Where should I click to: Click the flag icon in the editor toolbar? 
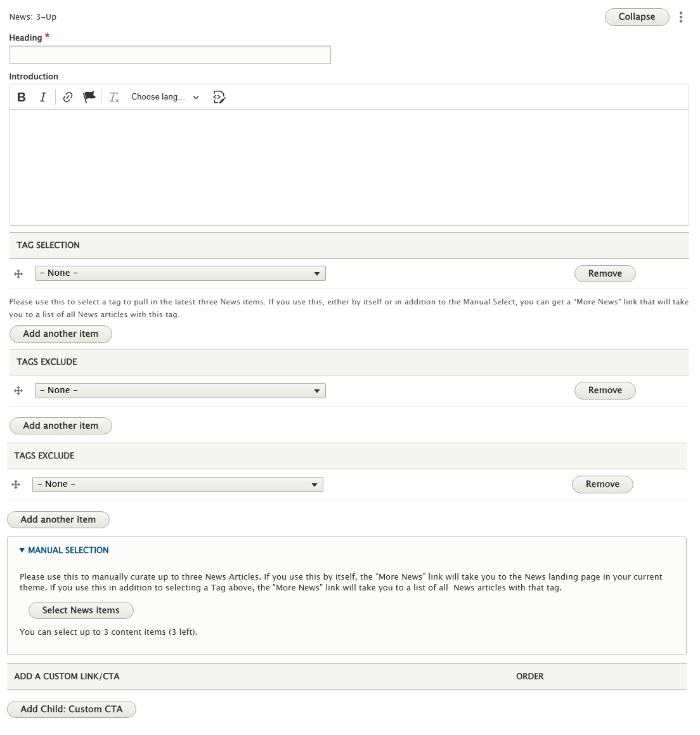click(89, 96)
